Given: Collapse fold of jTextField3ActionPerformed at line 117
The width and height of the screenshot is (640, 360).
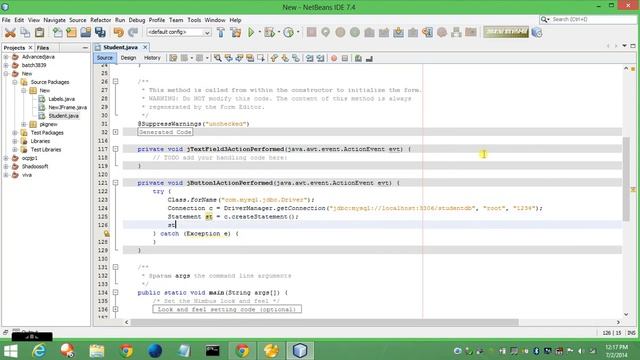Looking at the screenshot, I should [x=116, y=149].
